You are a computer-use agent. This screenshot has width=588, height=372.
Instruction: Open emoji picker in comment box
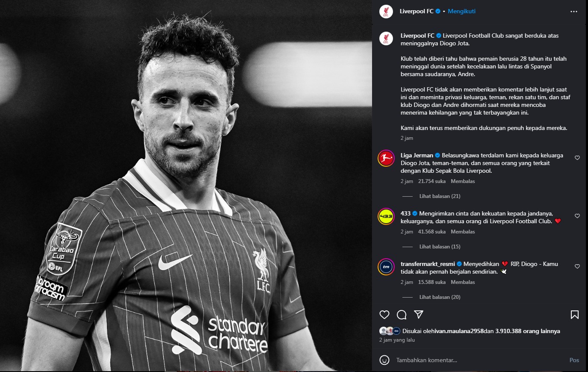(x=384, y=360)
